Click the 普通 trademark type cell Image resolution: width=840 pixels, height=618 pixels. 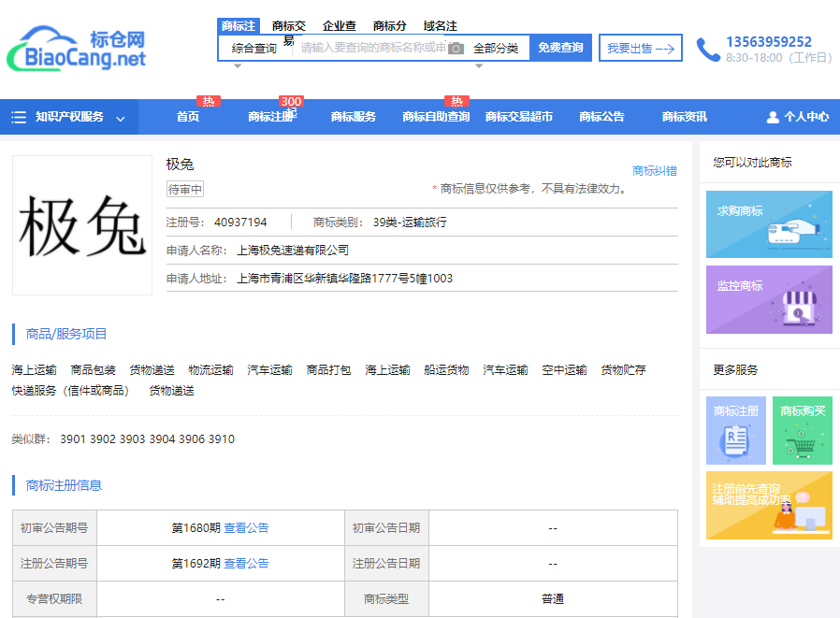[553, 598]
